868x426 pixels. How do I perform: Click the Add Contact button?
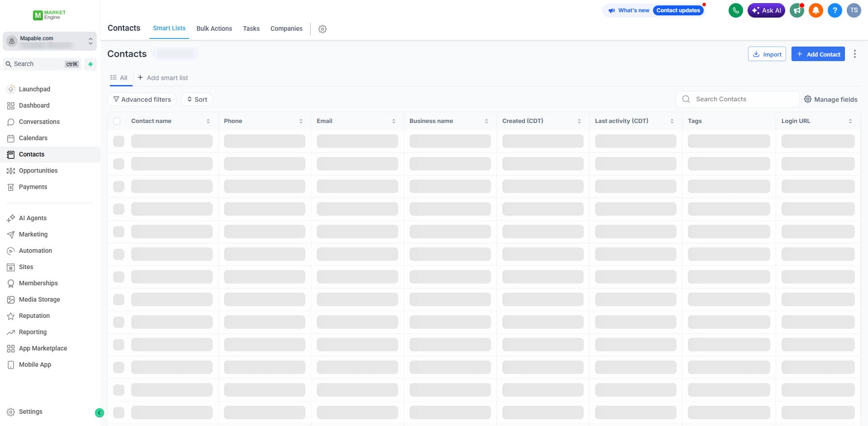click(818, 54)
